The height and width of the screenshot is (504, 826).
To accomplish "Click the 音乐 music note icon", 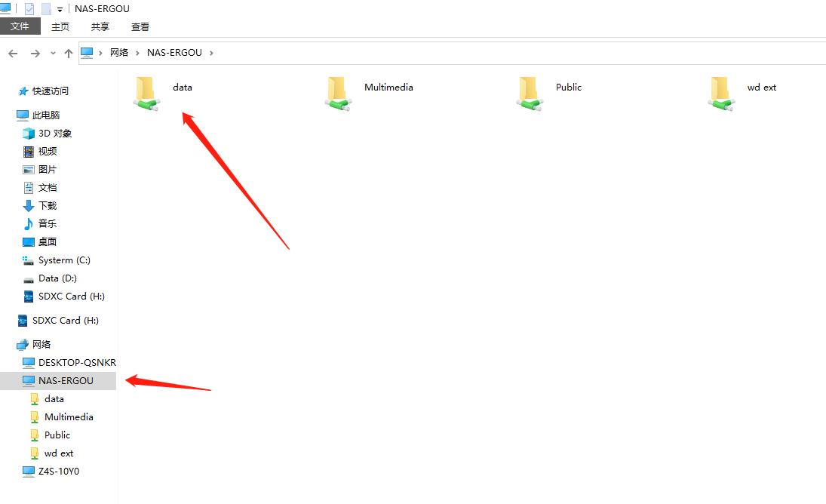I will pos(29,224).
